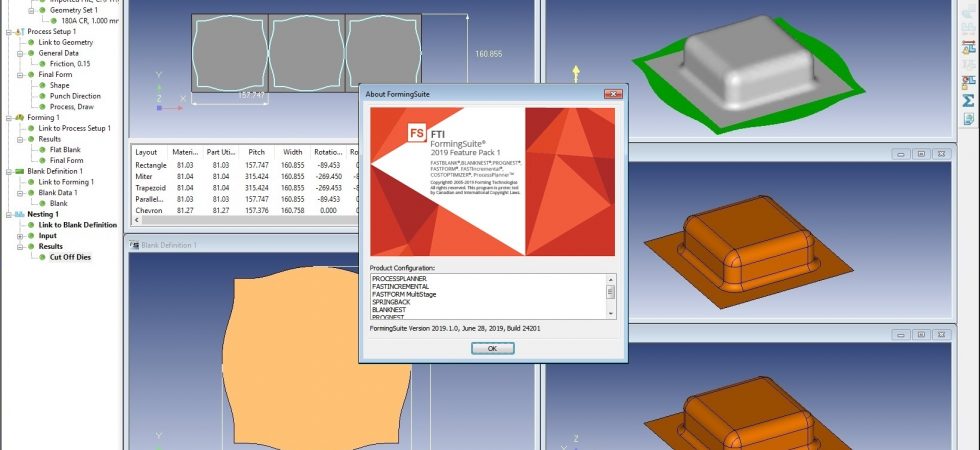Collapse the Blank Data 1 branch
The height and width of the screenshot is (450, 980).
tap(20, 192)
